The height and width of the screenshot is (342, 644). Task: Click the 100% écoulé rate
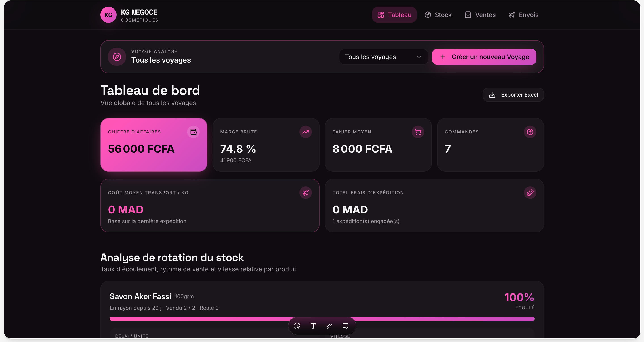519,297
